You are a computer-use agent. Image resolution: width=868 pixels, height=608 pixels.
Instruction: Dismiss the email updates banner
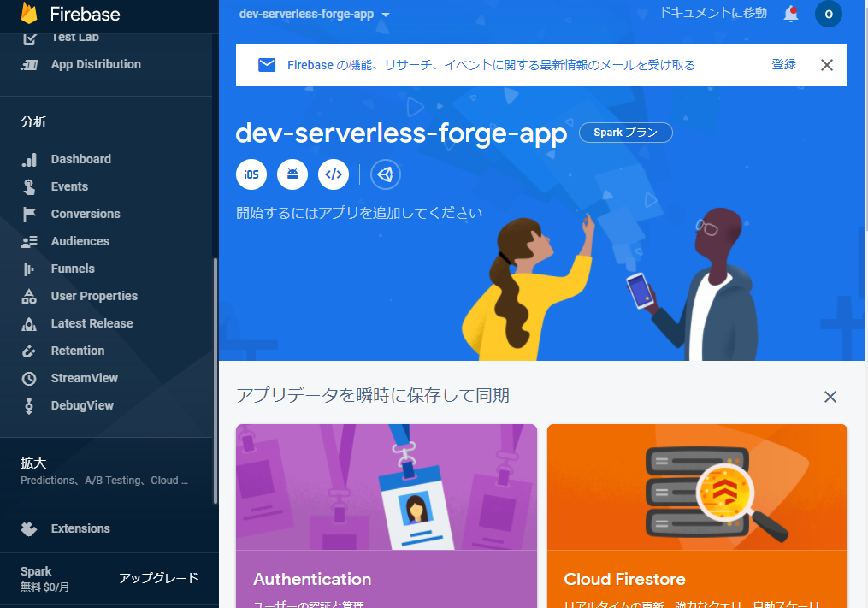pos(827,65)
